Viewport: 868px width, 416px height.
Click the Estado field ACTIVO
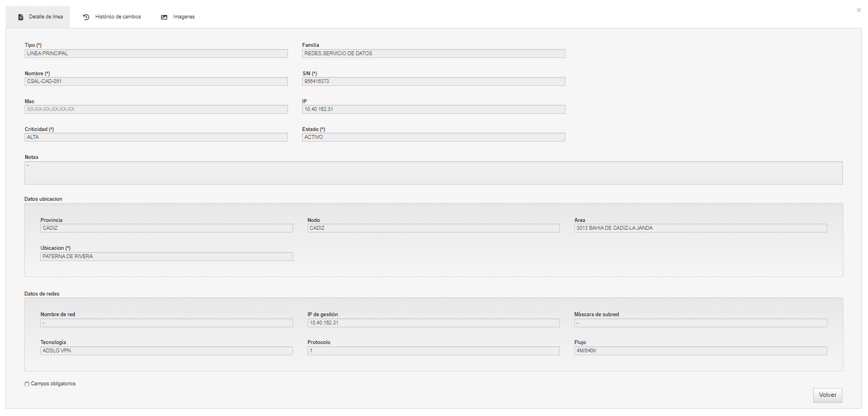[434, 137]
